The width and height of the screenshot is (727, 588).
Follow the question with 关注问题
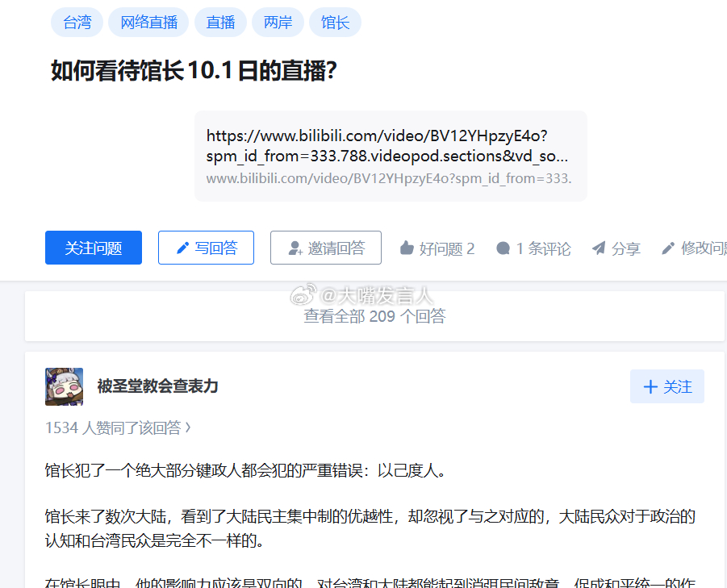[x=93, y=248]
